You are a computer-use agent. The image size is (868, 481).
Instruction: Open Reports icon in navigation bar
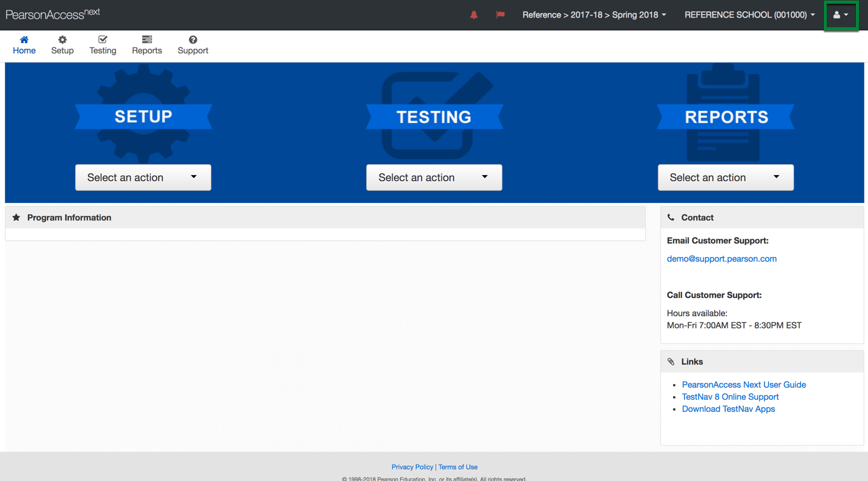tap(147, 40)
